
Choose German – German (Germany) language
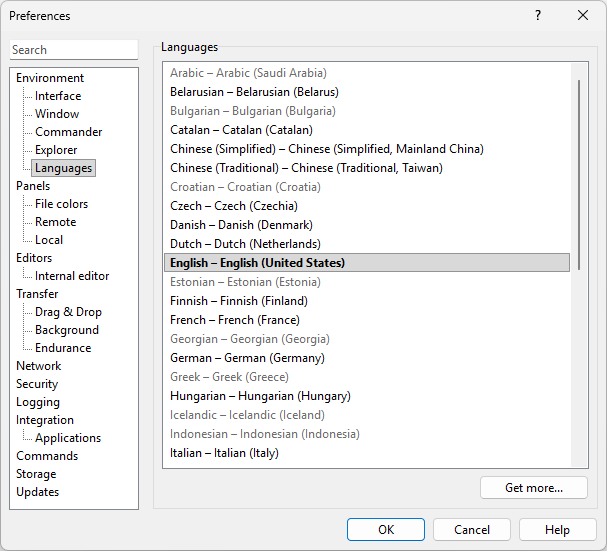click(x=247, y=358)
